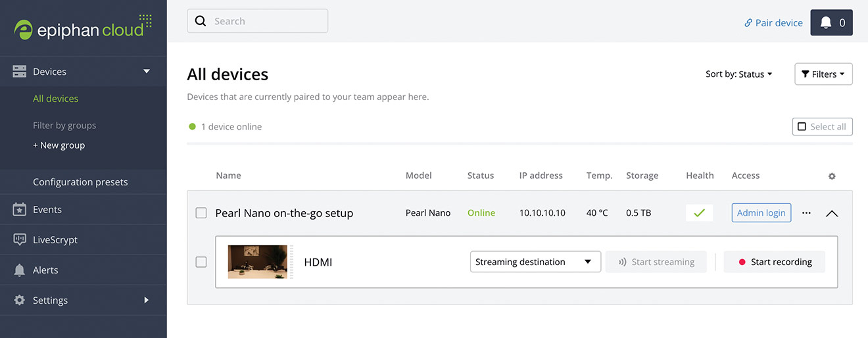868x338 pixels.
Task: Click the Model column header
Action: point(419,176)
